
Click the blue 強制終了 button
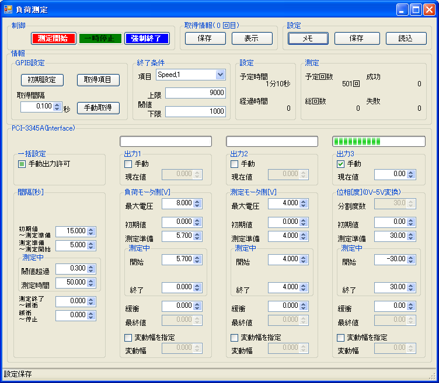pos(147,38)
